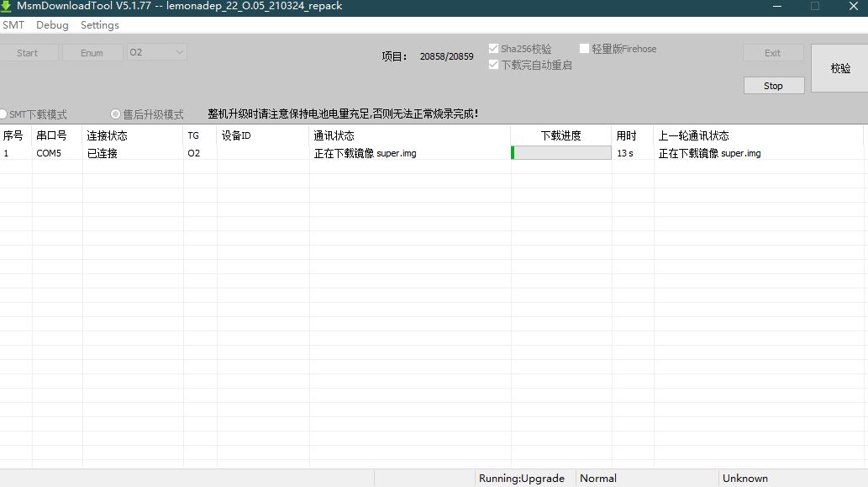Click the 校验 verify button
This screenshot has height=487, width=868.
coord(839,68)
